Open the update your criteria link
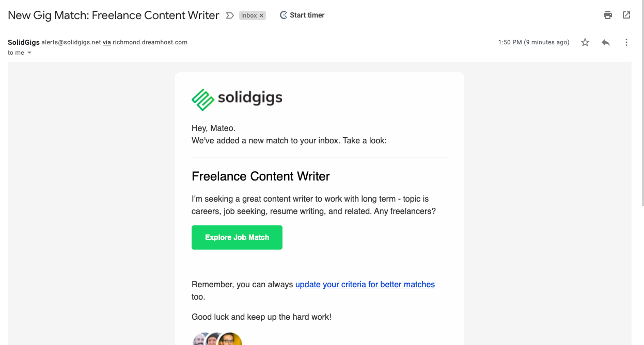644x345 pixels. point(365,284)
